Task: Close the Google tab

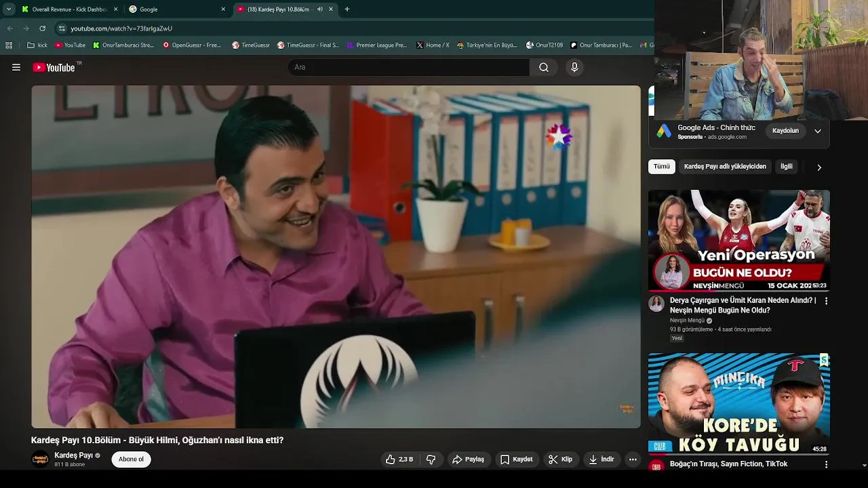Action: pyautogui.click(x=223, y=9)
